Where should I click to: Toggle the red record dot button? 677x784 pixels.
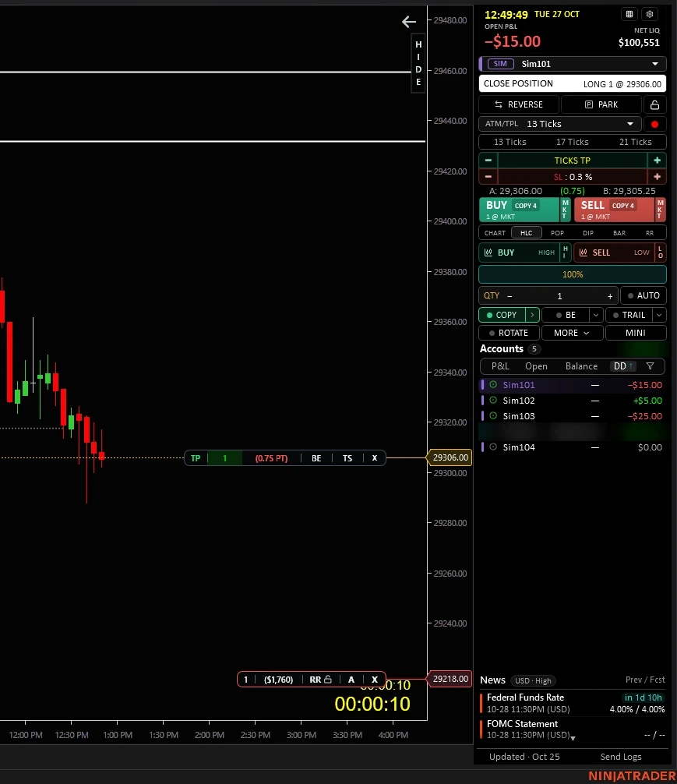click(x=654, y=124)
